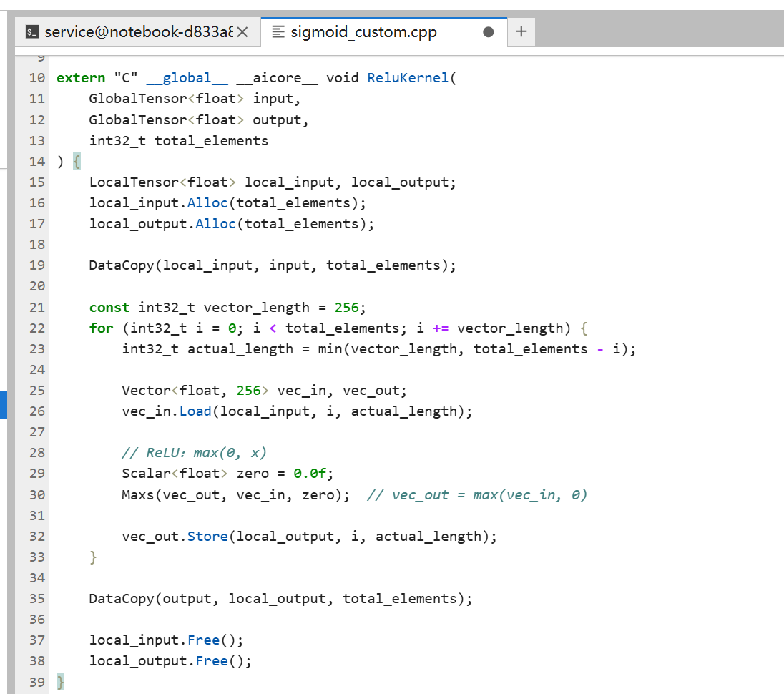Click 'Alloc' on line 17
The image size is (784, 694).
pos(215,223)
